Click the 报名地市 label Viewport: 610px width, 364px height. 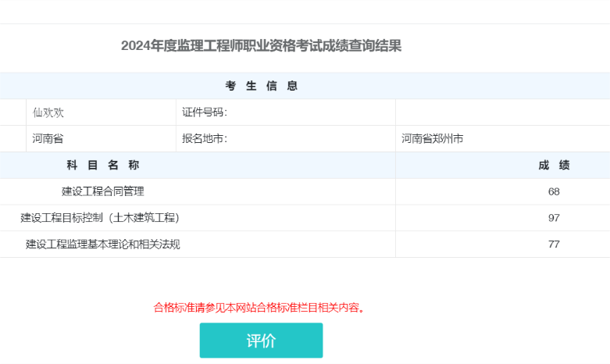coord(204,139)
